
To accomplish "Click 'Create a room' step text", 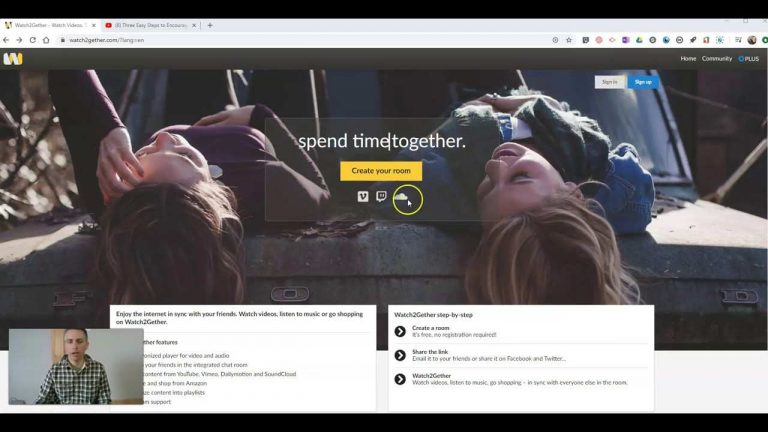I will point(431,328).
